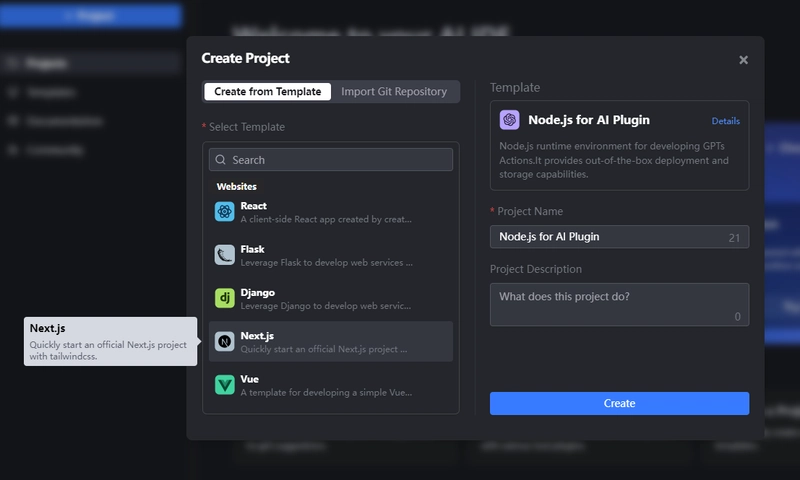The width and height of the screenshot is (800, 480).
Task: Click 'Leverage Django to develop' description
Action: (x=326, y=306)
